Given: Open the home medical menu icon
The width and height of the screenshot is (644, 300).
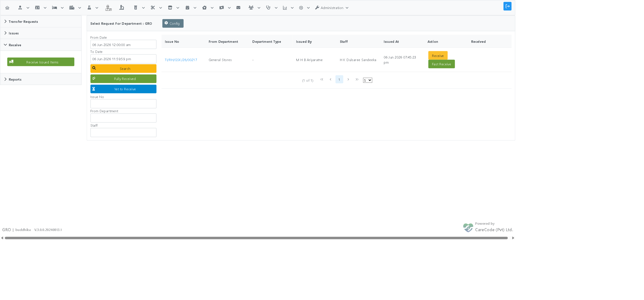Looking at the screenshot, I should tap(204, 8).
